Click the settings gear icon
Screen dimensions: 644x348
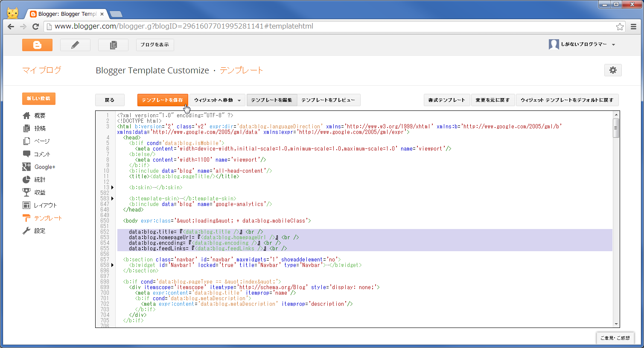tap(613, 70)
